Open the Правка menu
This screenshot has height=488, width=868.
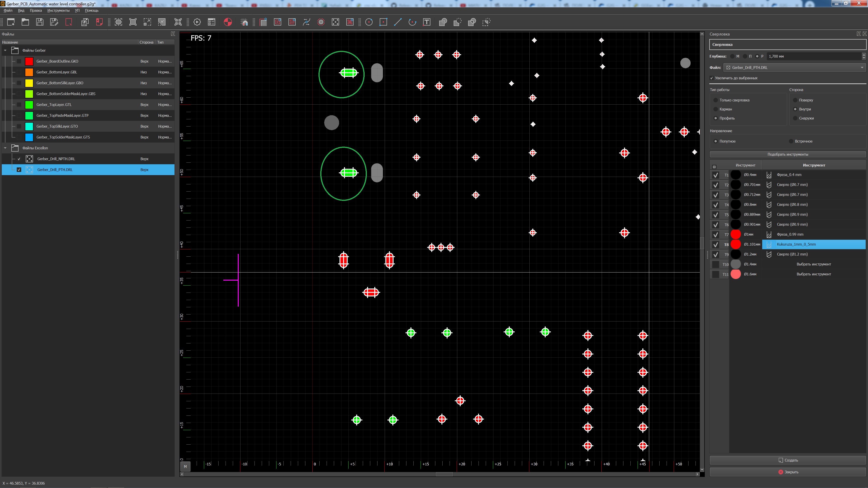(36, 10)
